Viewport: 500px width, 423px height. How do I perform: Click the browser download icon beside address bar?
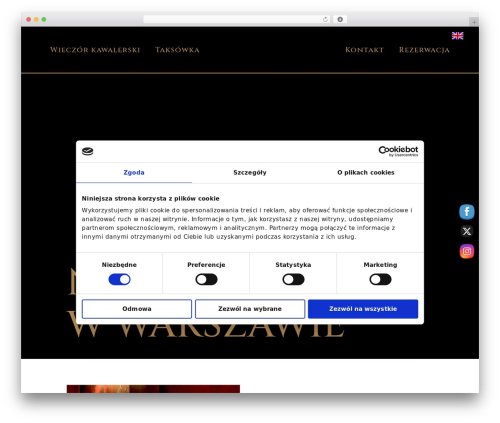point(340,20)
